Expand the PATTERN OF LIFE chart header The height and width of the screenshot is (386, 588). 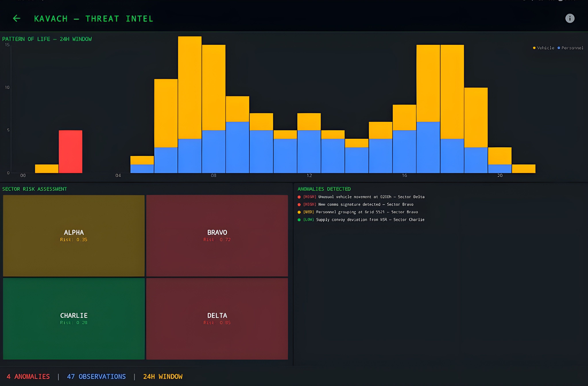click(x=47, y=39)
